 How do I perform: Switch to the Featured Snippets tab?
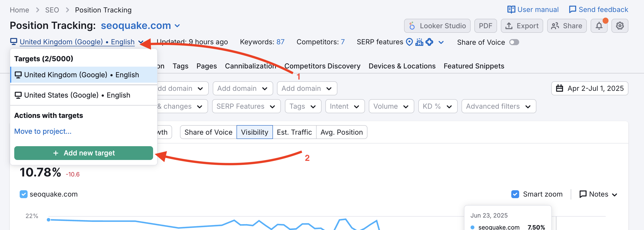474,66
